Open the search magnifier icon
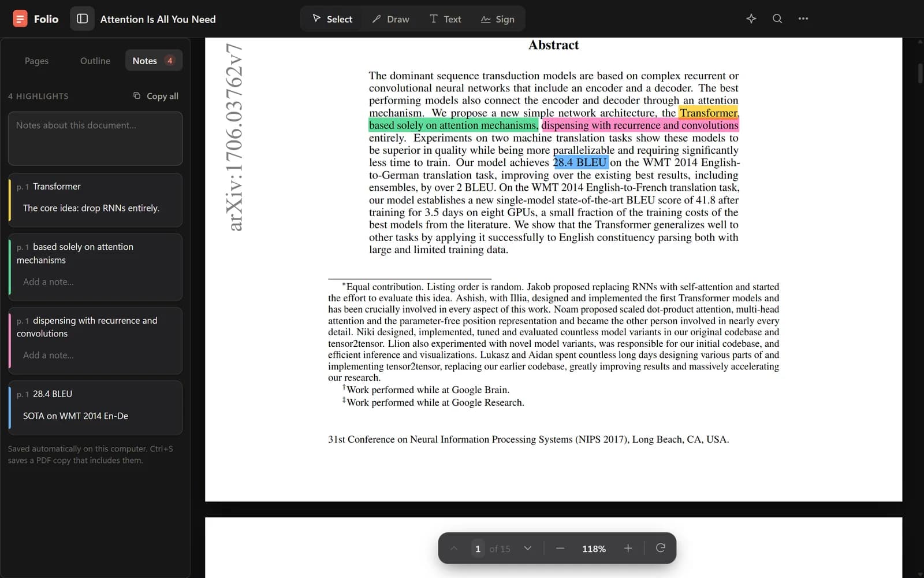 (777, 18)
